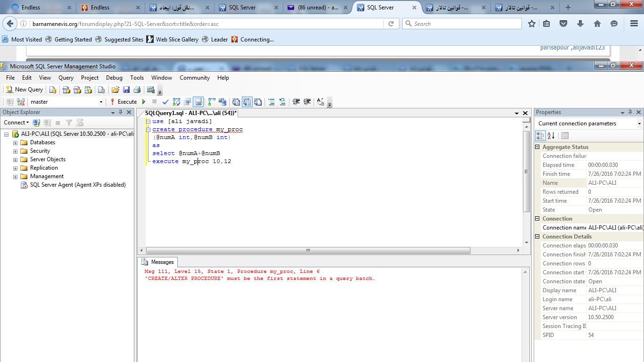The width and height of the screenshot is (644, 362).
Task: Open the Tools menu
Action: point(137,78)
